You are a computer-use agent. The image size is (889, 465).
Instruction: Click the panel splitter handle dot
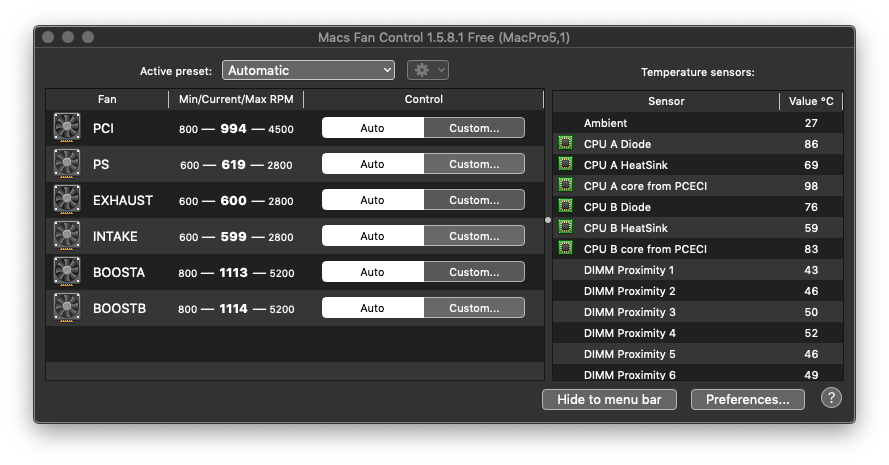(548, 220)
